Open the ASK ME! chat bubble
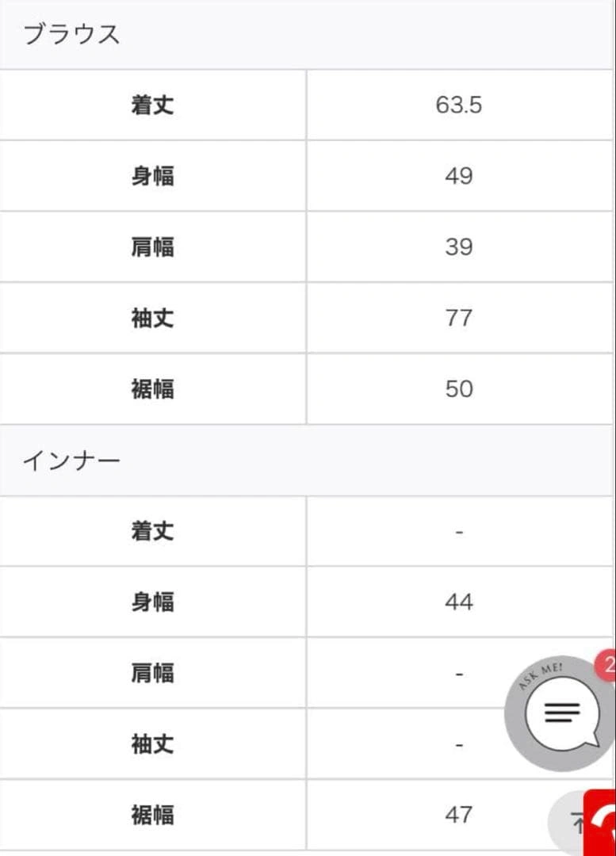Screen dimensions: 616x856 point(562,713)
